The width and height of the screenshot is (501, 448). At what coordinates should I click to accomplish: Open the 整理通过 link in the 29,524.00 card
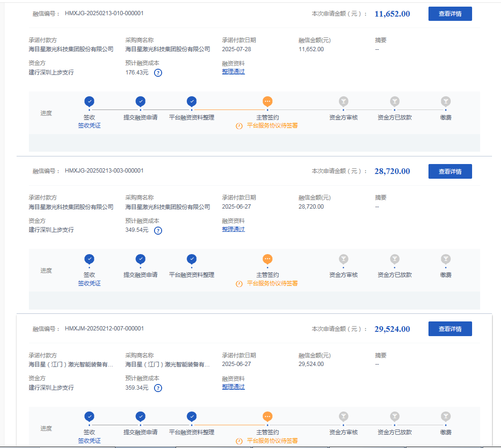pos(233,387)
